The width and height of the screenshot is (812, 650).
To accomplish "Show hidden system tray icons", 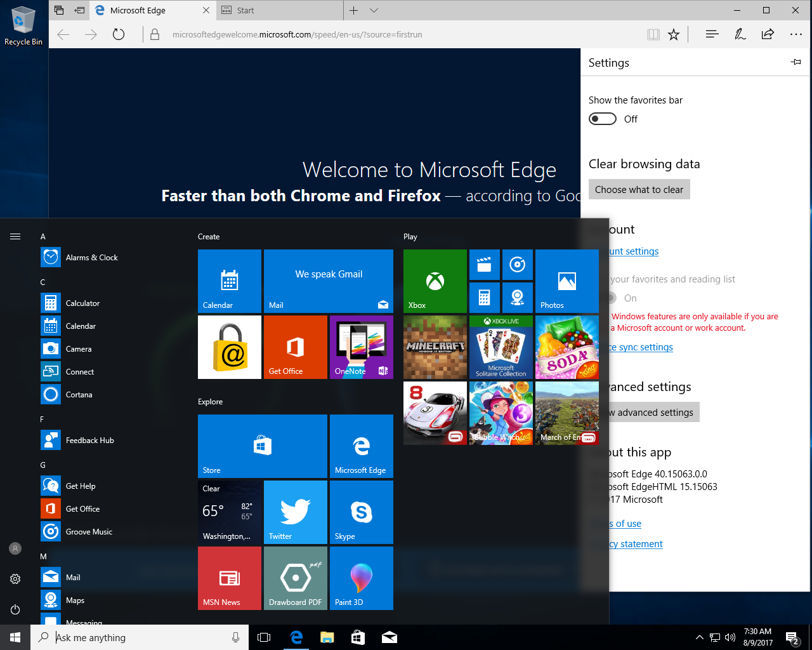I will point(699,637).
